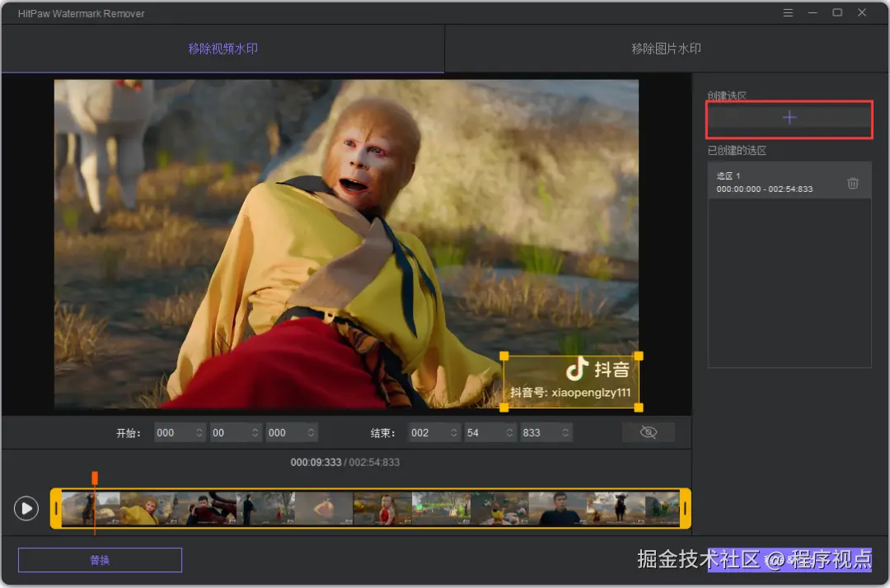Click inside the watermark selection box
This screenshot has width=890, height=588.
571,381
